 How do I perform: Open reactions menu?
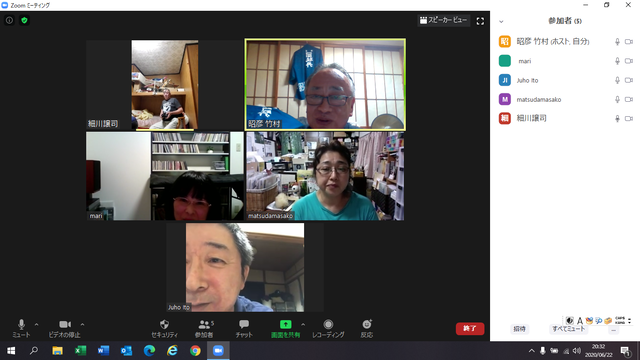(x=367, y=329)
